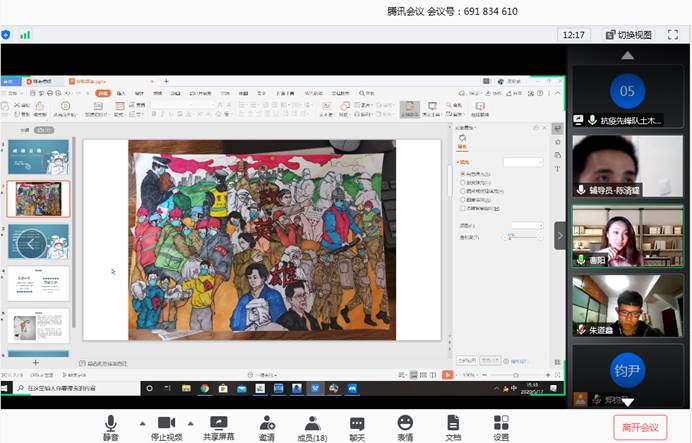Switch to normal view icon in status bar

click(x=414, y=375)
